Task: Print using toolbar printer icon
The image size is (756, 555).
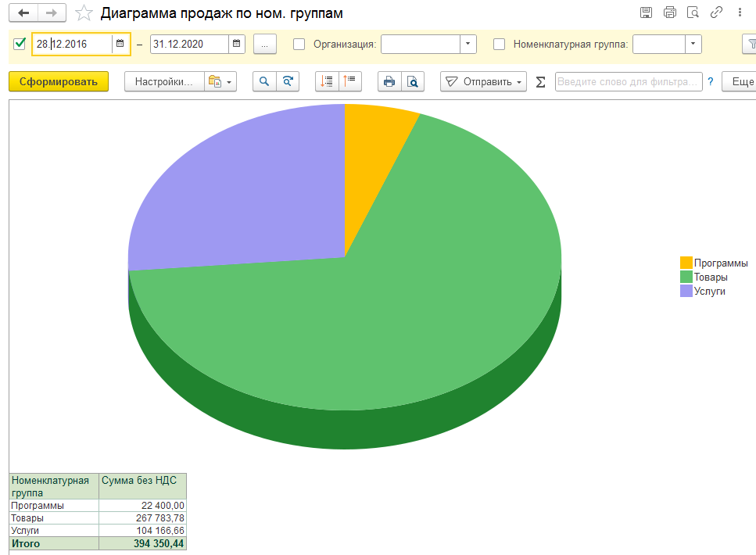Action: 389,81
